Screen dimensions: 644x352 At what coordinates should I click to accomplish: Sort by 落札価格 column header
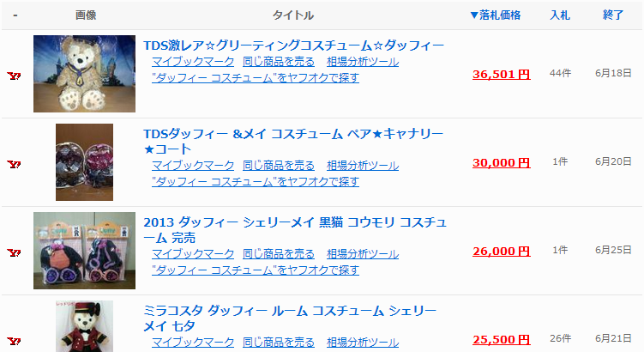495,15
